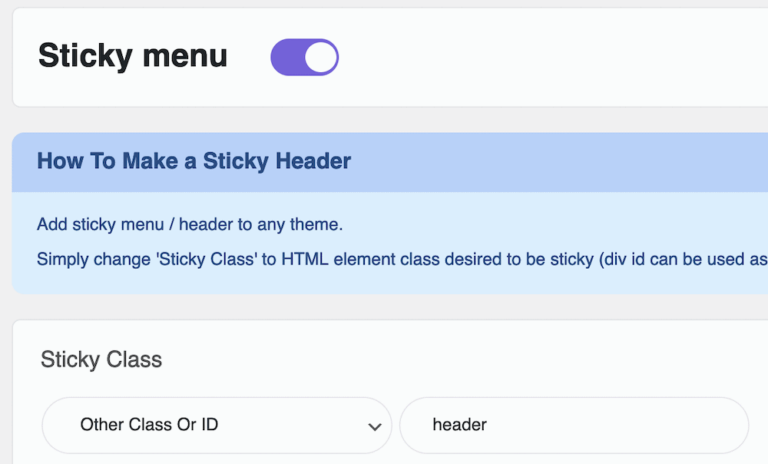
Task: Click 'div id can be used' text
Action: (672, 259)
